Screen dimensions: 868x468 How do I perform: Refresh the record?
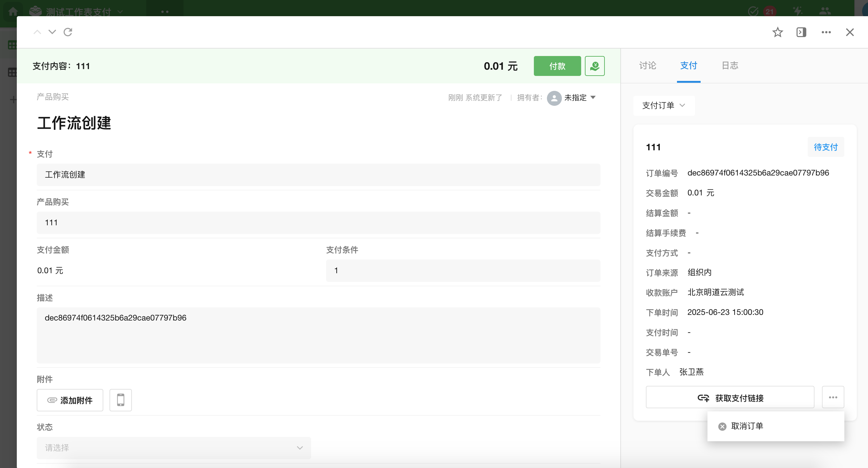click(x=68, y=32)
